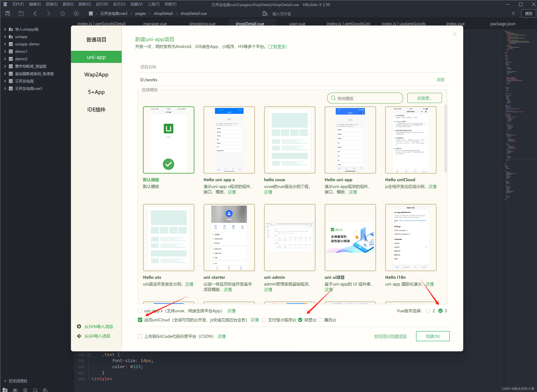
Task: Click the run play icon in toolbar
Action: pyautogui.click(x=76, y=13)
